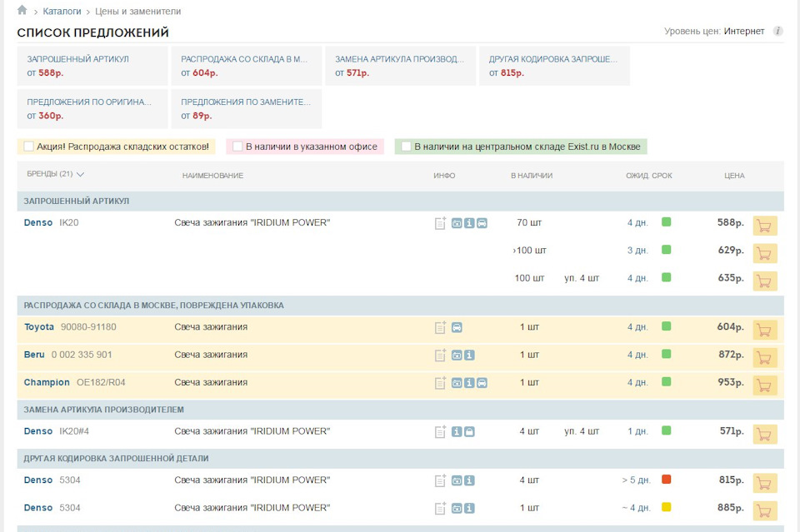Screen dimensions: 800x532
Task: Open the car icon for Champion OE182/R04
Action: (x=482, y=383)
